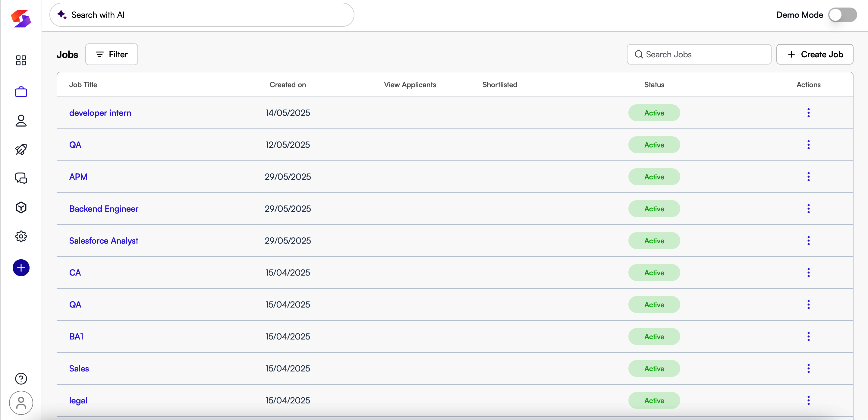The image size is (868, 420).
Task: Open the Salesforce Analyst job link
Action: tap(103, 241)
